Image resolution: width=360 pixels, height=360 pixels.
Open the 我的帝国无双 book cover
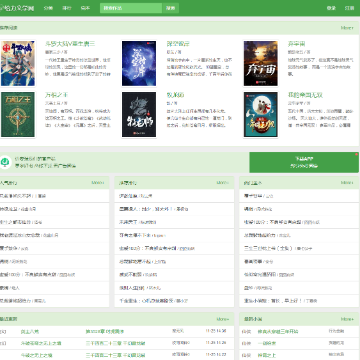(261, 115)
